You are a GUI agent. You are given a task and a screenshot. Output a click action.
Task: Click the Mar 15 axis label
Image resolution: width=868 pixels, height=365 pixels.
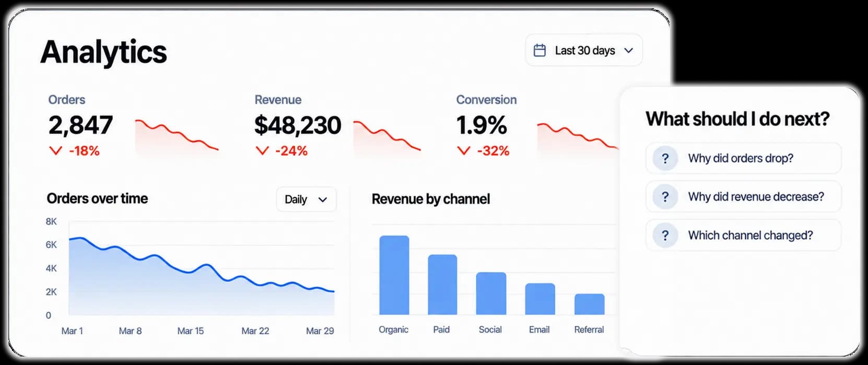coord(191,331)
